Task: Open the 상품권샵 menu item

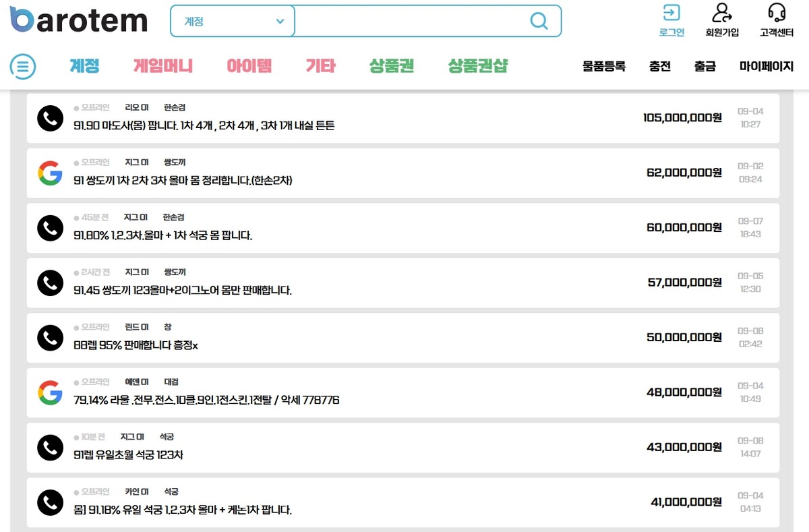Action: click(477, 66)
